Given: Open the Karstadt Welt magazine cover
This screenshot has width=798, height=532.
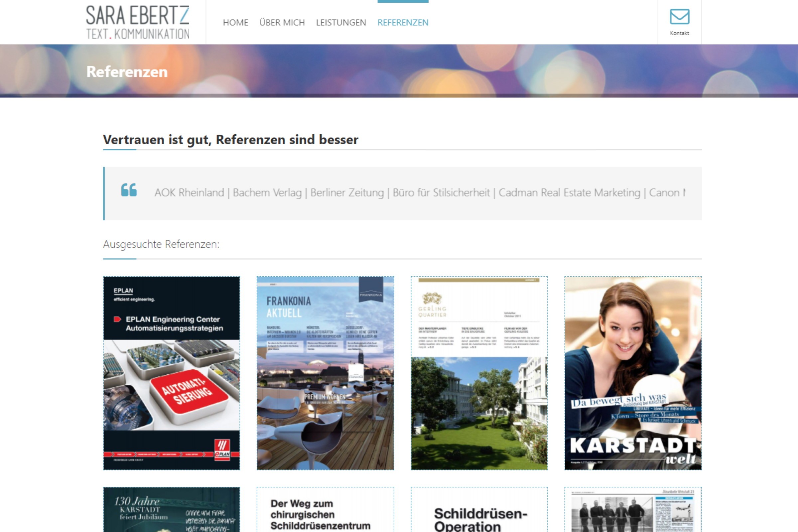Looking at the screenshot, I should tap(633, 373).
